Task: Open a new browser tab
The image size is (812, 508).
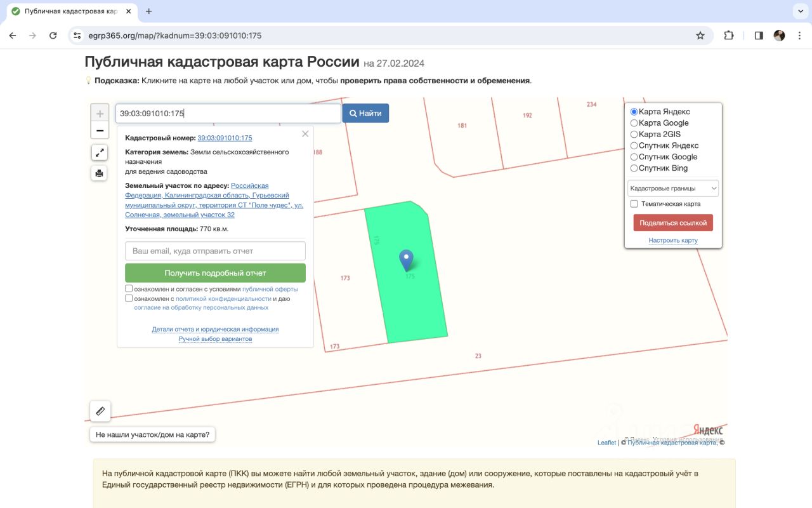Action: (149, 11)
